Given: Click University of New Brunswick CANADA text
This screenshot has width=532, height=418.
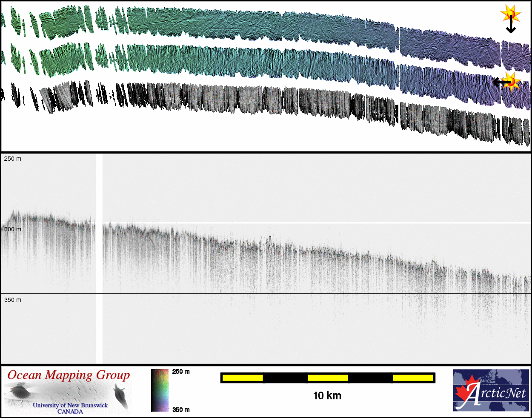Looking at the screenshot, I should click(70, 408).
